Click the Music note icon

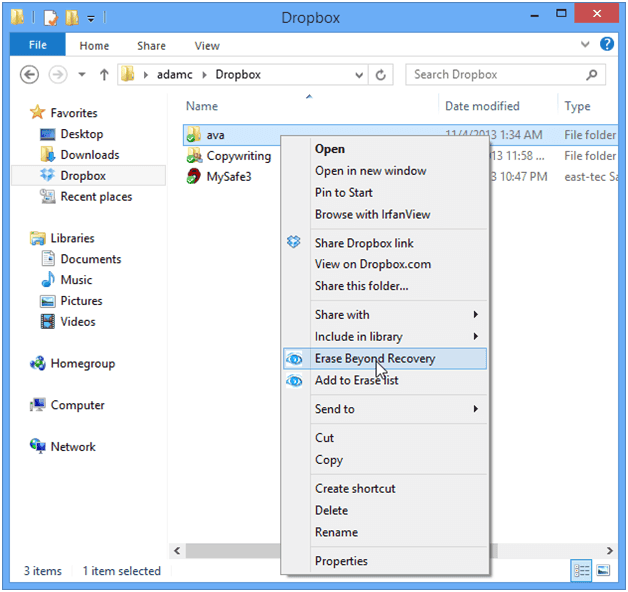48,279
